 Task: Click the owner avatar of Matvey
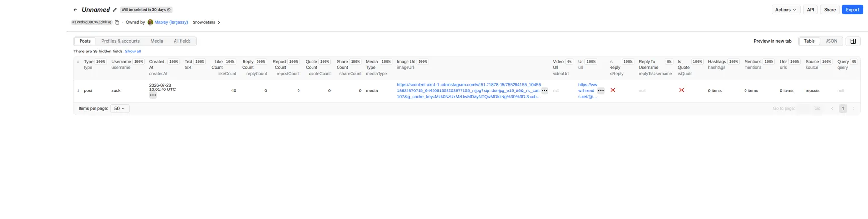(x=150, y=22)
